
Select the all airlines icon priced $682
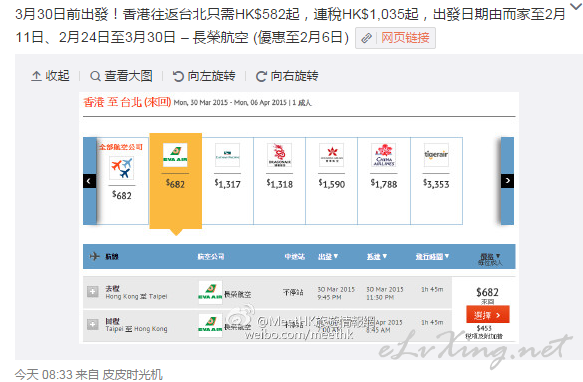click(x=122, y=168)
